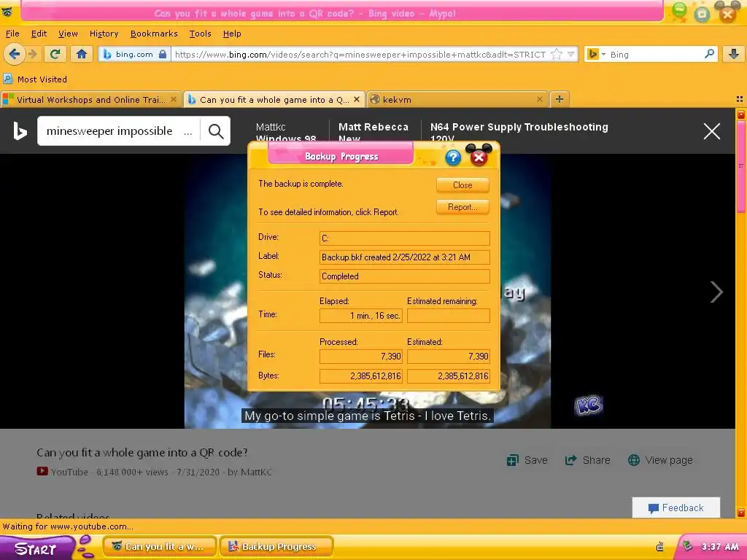Go back using the browser back arrow

[15, 54]
